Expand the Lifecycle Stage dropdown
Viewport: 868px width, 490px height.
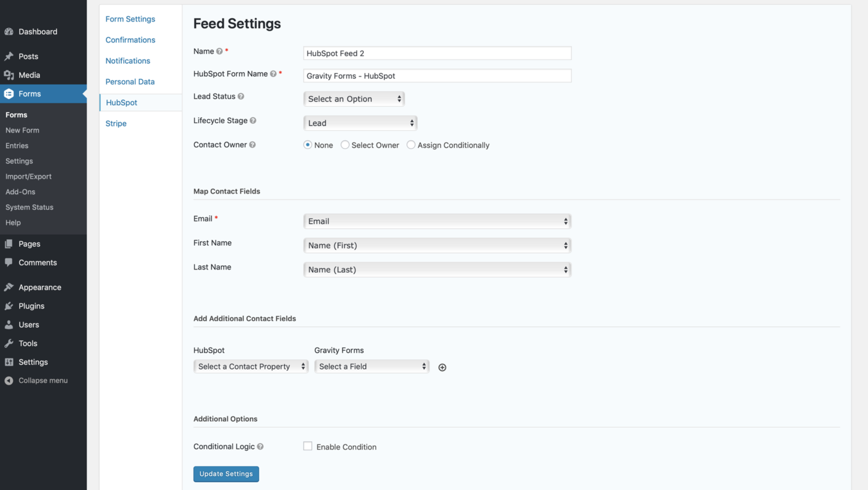(360, 123)
